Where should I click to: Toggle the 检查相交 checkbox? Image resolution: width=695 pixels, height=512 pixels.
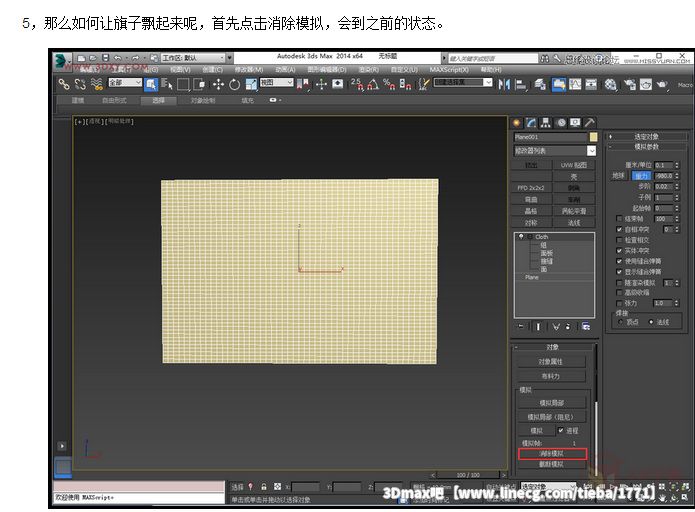(619, 240)
